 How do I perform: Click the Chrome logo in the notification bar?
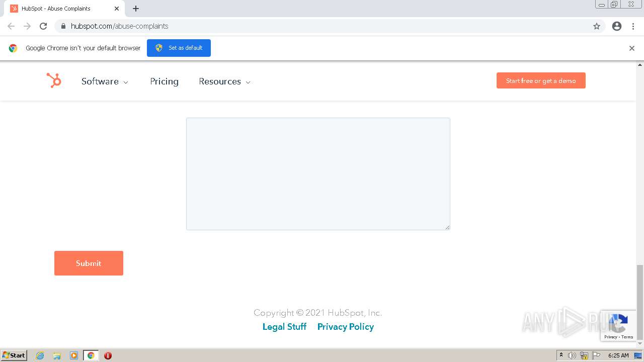(x=13, y=48)
